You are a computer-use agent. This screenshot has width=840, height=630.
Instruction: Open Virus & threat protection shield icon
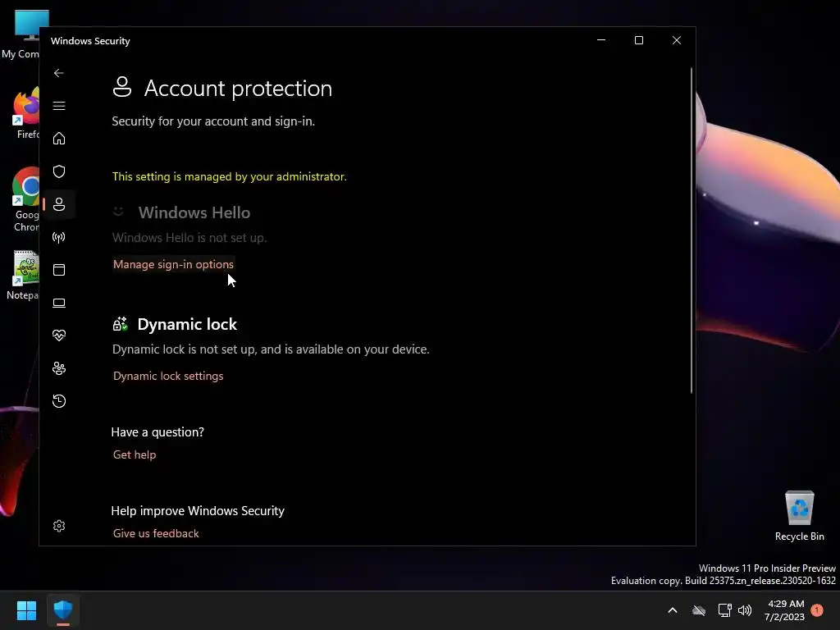click(59, 171)
